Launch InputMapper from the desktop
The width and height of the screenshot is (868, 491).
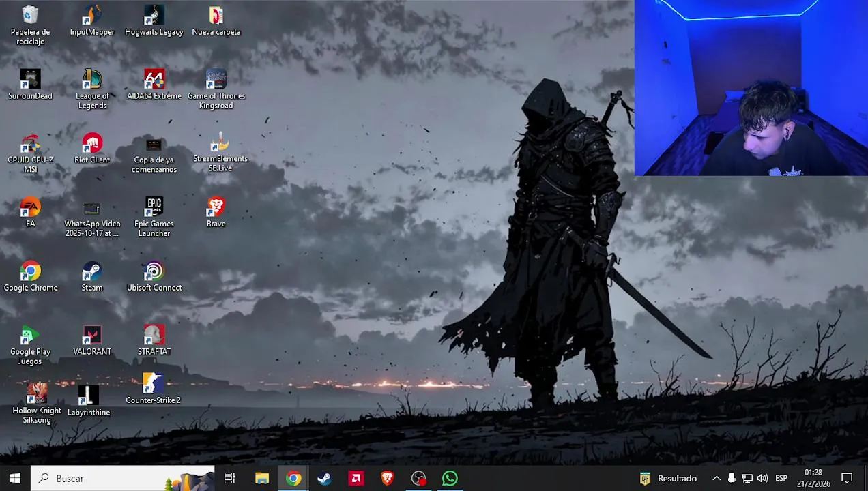pos(92,20)
